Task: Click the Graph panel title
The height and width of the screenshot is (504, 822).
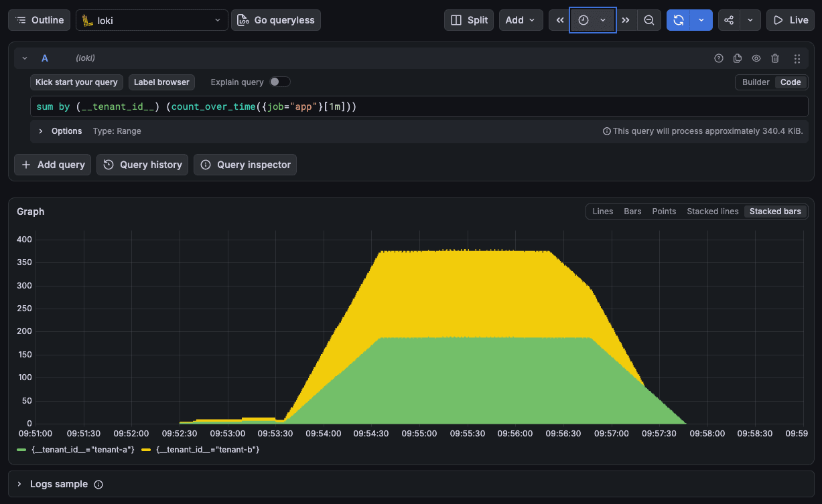Action: [x=31, y=212]
